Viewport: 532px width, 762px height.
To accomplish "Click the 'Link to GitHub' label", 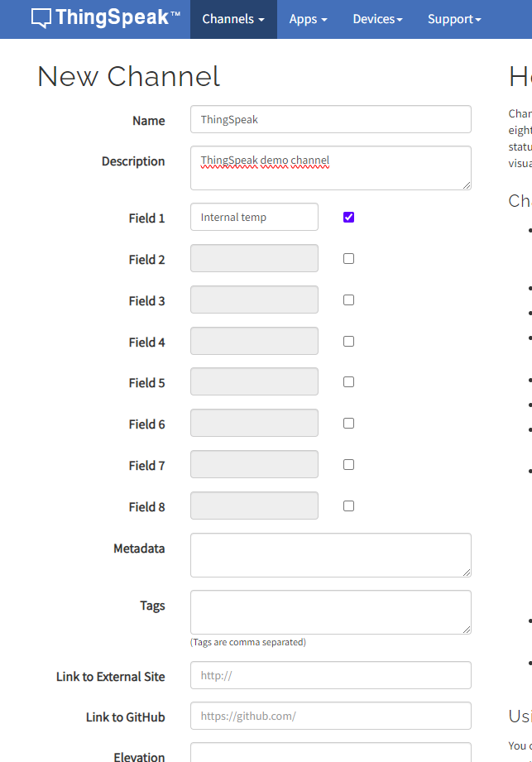I will tap(126, 717).
